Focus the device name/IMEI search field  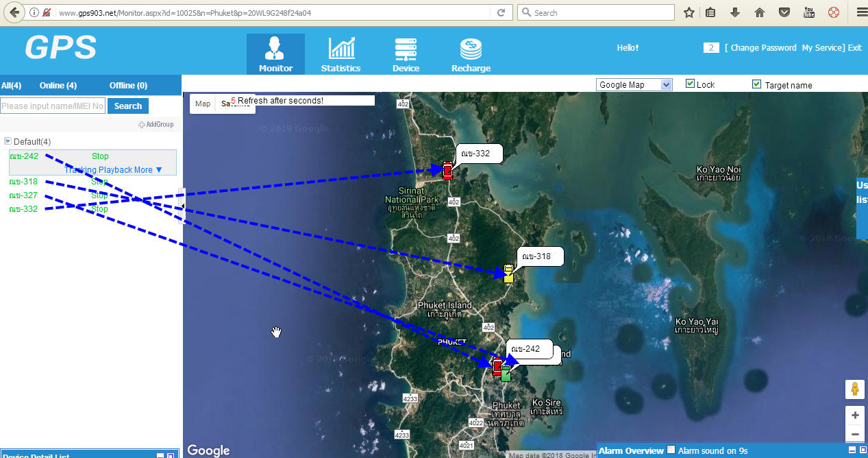pos(53,106)
